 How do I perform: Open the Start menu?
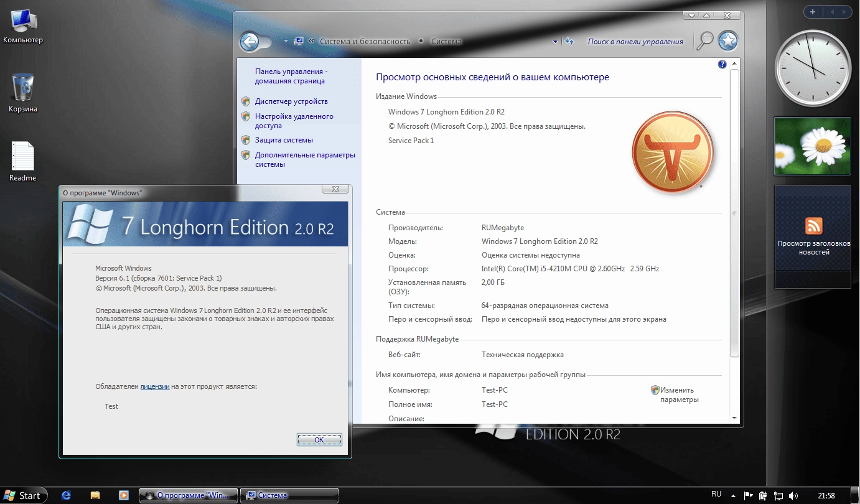pos(23,495)
